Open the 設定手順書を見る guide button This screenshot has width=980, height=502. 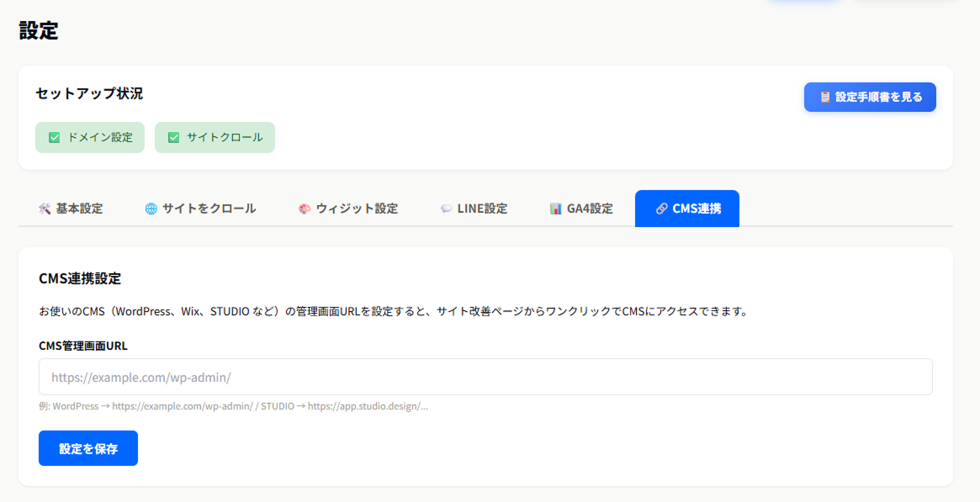[869, 97]
